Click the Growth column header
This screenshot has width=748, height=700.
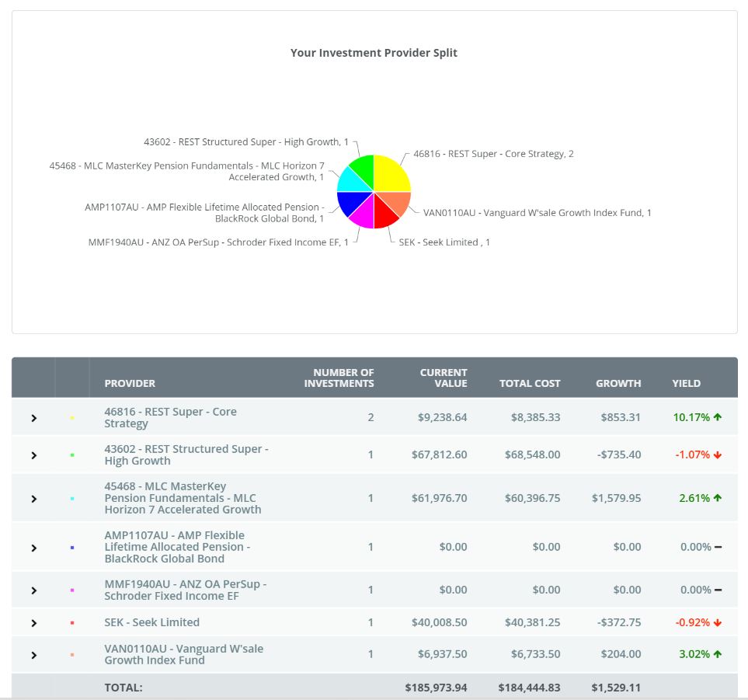click(x=618, y=383)
